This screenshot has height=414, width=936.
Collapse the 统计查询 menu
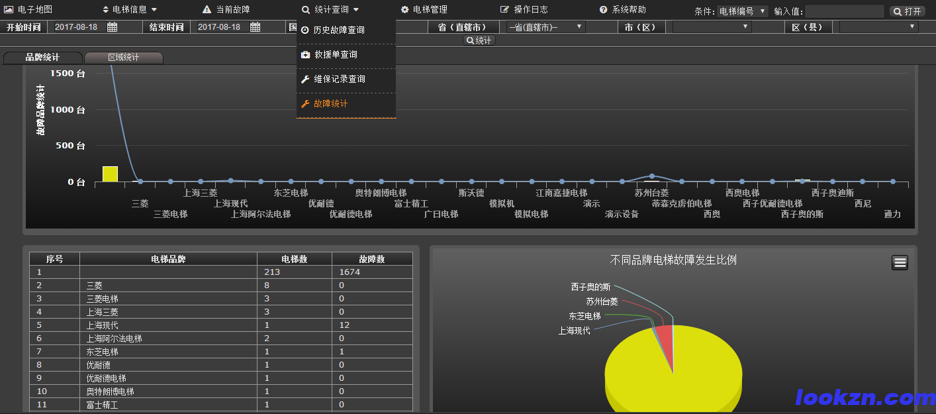click(x=331, y=9)
